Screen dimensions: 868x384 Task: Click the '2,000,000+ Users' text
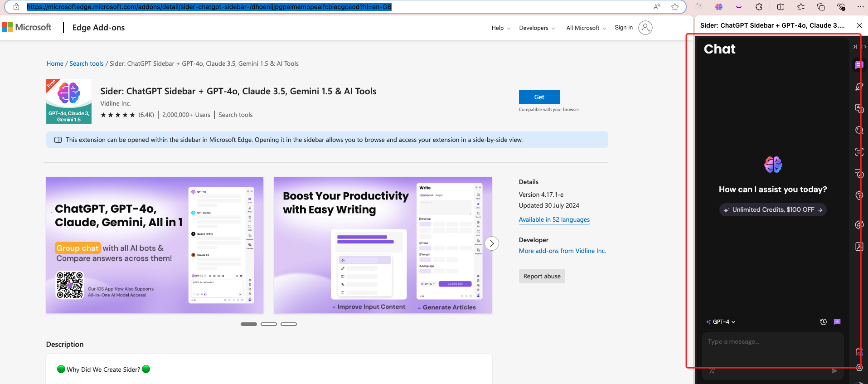click(x=186, y=115)
